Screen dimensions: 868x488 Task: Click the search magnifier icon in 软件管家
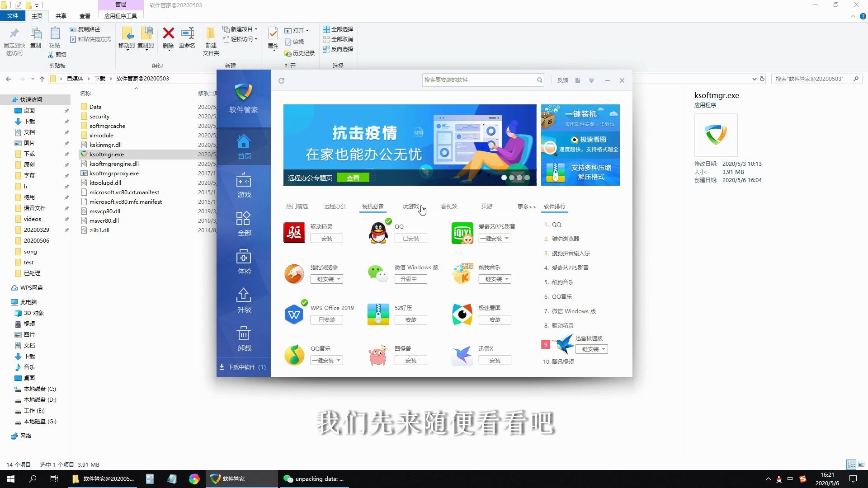coord(539,80)
